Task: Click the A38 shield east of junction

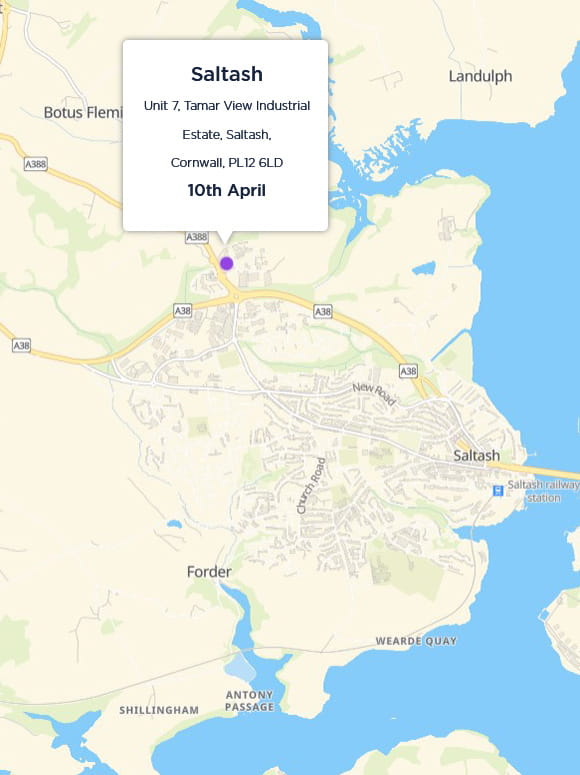Action: pos(323,311)
